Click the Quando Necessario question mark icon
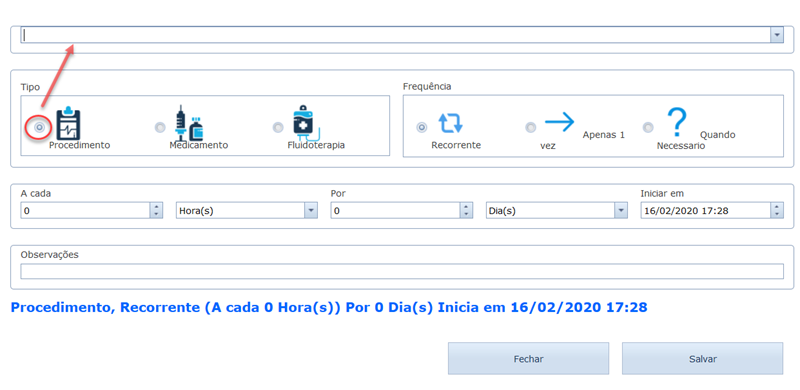This screenshot has width=800, height=390. coord(677,123)
